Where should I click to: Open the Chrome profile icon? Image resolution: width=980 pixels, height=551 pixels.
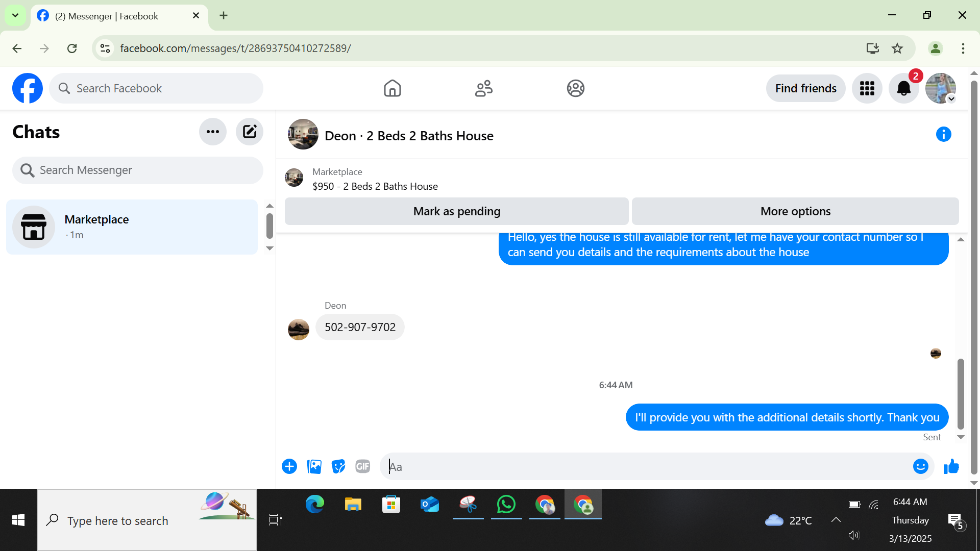click(x=936, y=48)
